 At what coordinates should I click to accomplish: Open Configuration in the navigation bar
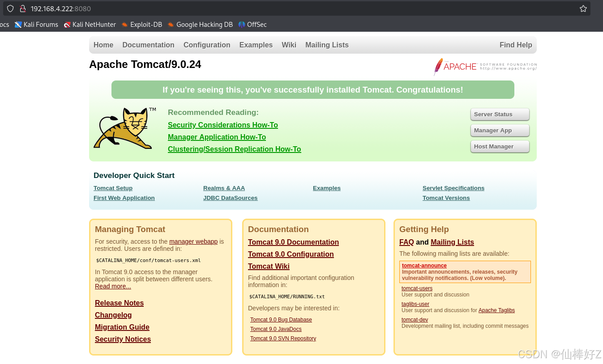click(x=207, y=45)
